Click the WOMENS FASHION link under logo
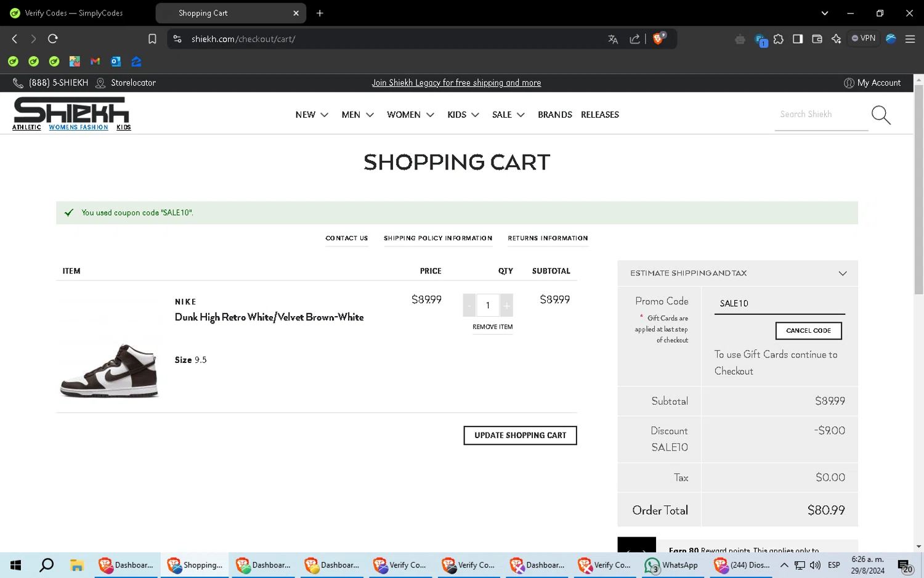The image size is (924, 578). pyautogui.click(x=78, y=128)
